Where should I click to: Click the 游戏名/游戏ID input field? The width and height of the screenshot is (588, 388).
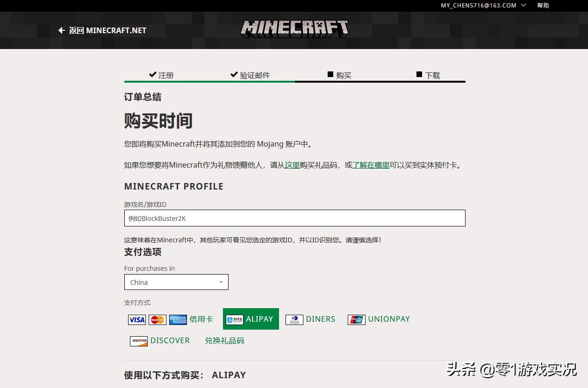pyautogui.click(x=294, y=218)
